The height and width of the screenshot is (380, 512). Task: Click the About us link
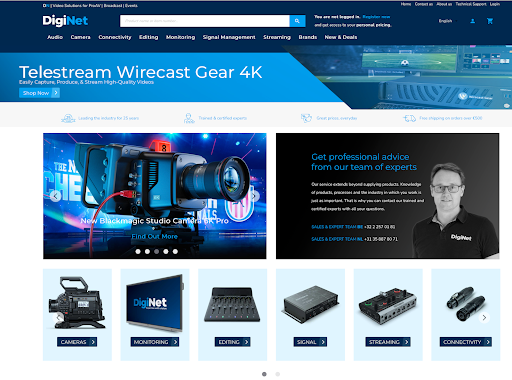tap(444, 4)
